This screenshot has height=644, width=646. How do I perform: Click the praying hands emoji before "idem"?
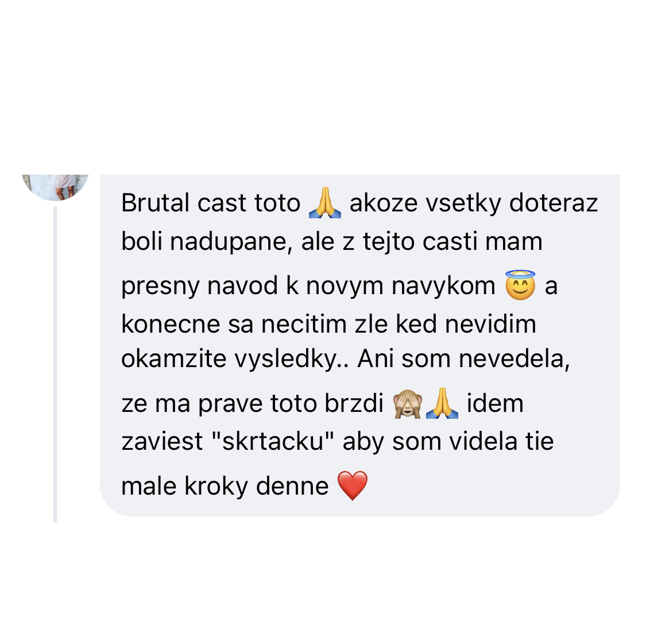pyautogui.click(x=442, y=403)
